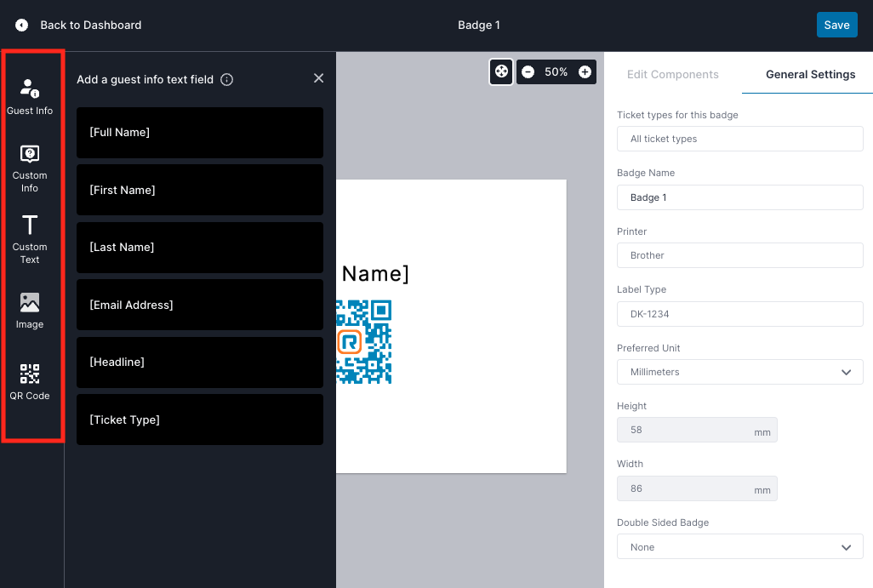Image resolution: width=873 pixels, height=588 pixels.
Task: Click the Height input field
Action: (x=697, y=430)
